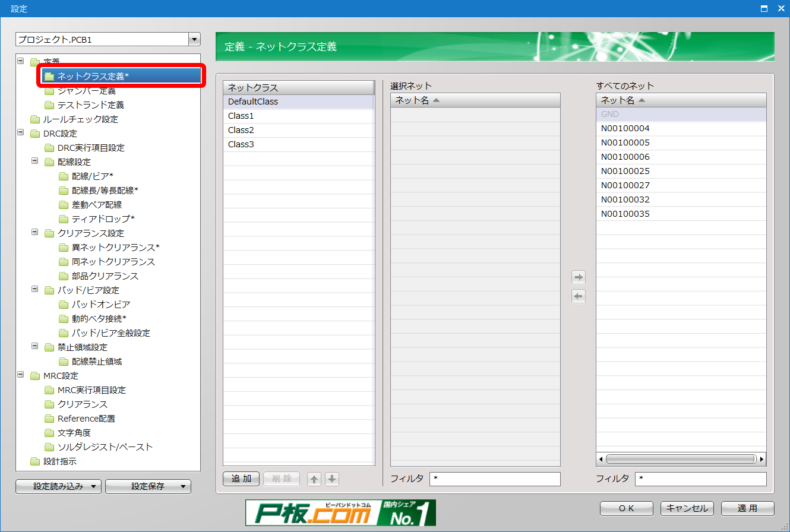Screen dimensions: 790x532
Task: Select Class2 in the net class list
Action: click(x=241, y=130)
